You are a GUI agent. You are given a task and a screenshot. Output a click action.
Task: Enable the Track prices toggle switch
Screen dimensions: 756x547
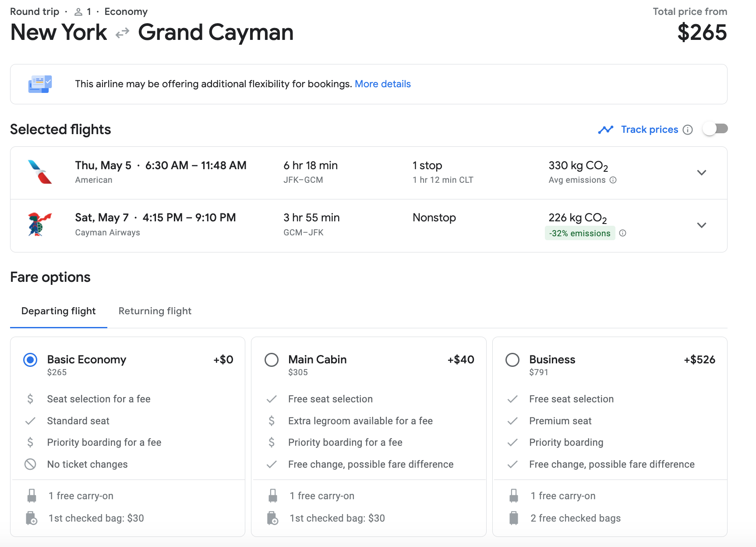(715, 129)
